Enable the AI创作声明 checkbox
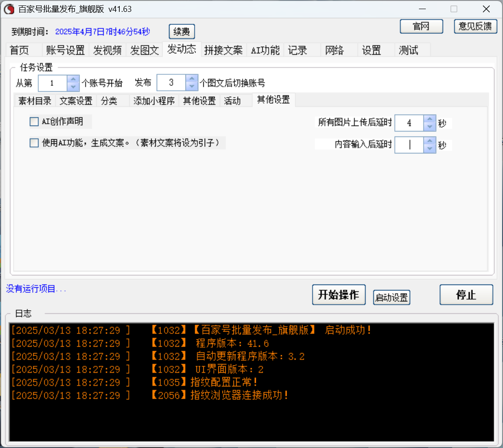Image resolution: width=503 pixels, height=448 pixels. pos(34,121)
